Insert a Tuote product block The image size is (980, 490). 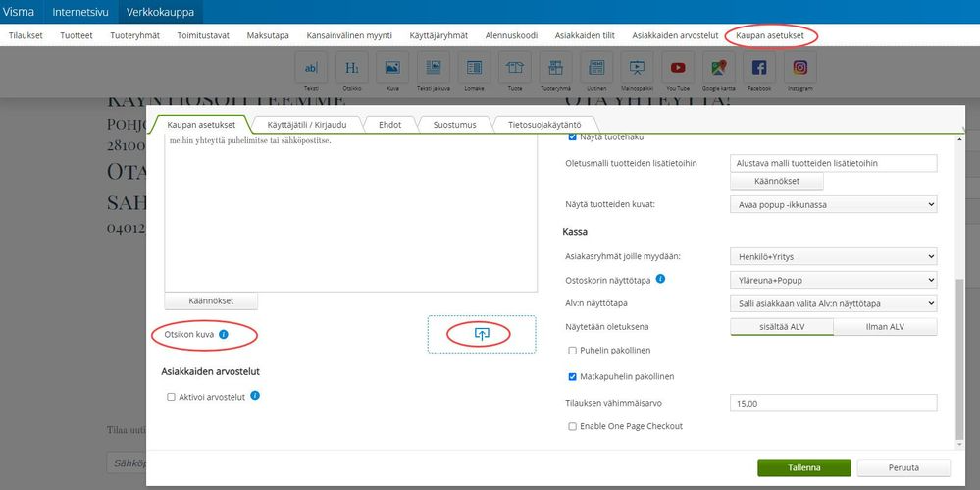point(514,68)
